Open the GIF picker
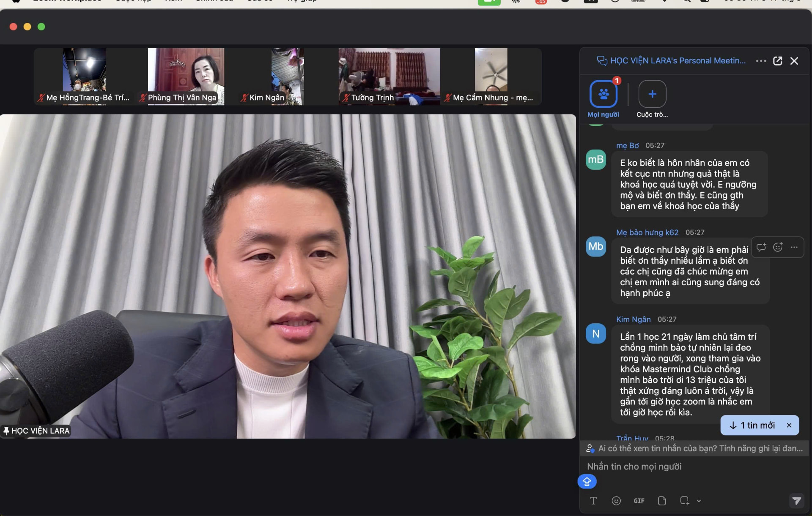Viewport: 812px width, 516px height. tap(639, 501)
